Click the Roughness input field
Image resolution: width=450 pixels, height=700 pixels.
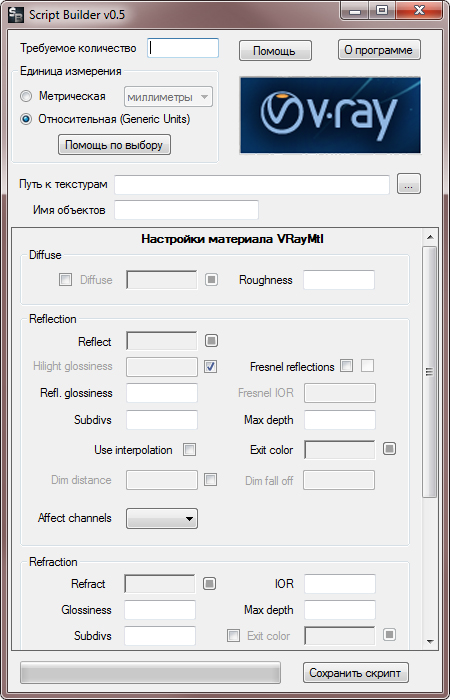pos(339,280)
